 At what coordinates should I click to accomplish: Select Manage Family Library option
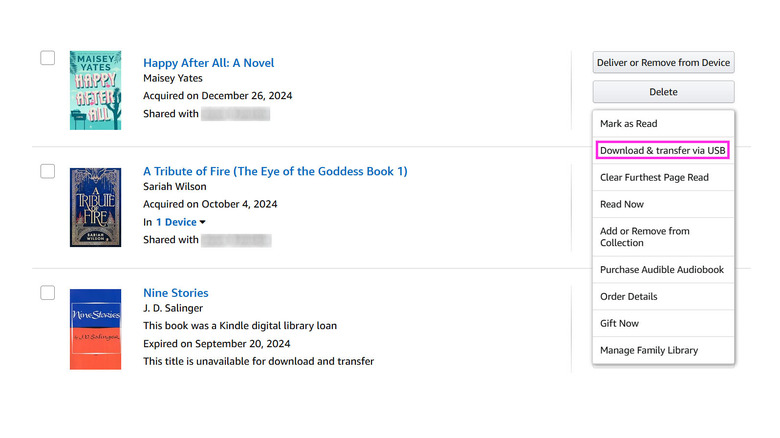649,351
